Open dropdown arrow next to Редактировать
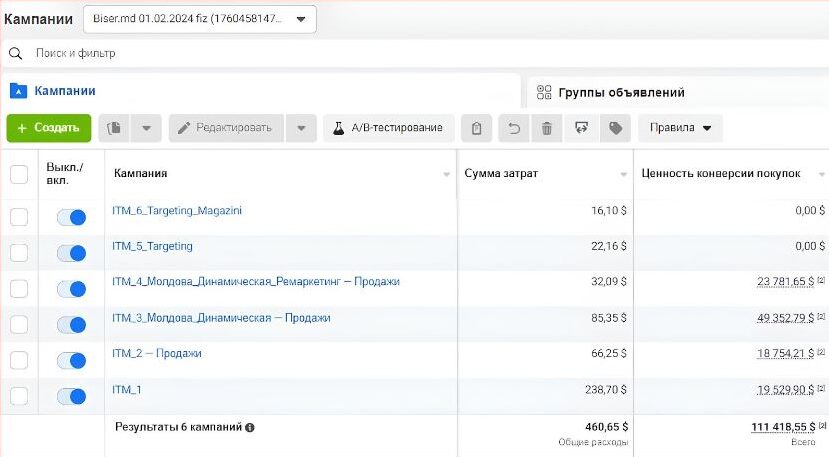 301,128
